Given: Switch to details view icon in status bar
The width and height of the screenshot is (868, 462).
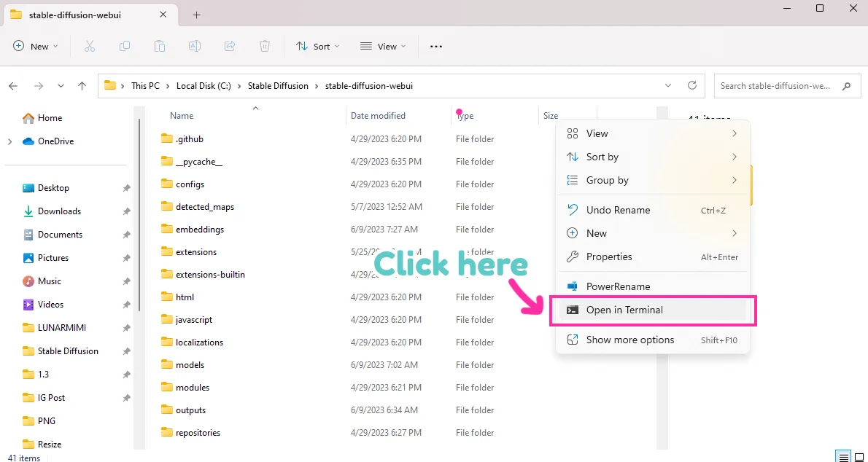Looking at the screenshot, I should 844,457.
